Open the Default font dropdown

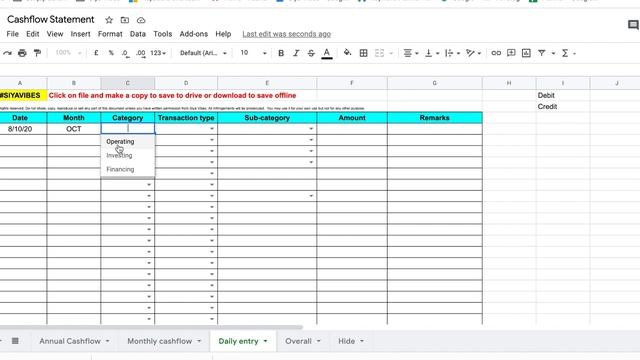coord(203,53)
